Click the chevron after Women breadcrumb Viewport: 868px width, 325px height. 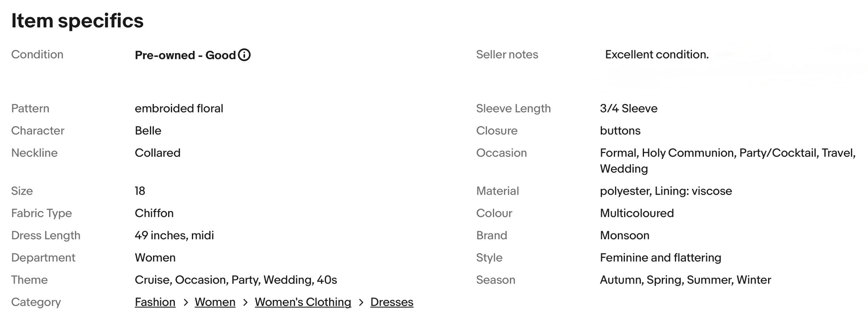coord(245,303)
